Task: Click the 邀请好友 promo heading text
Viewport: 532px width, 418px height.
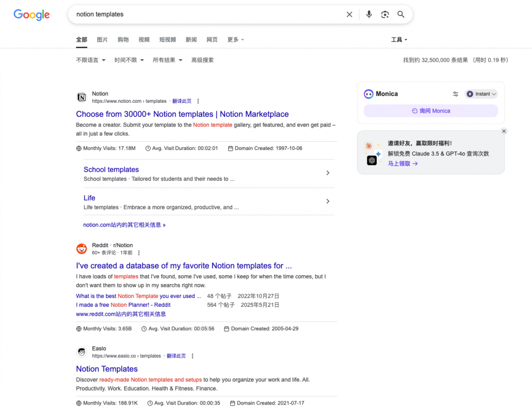Action: click(420, 143)
